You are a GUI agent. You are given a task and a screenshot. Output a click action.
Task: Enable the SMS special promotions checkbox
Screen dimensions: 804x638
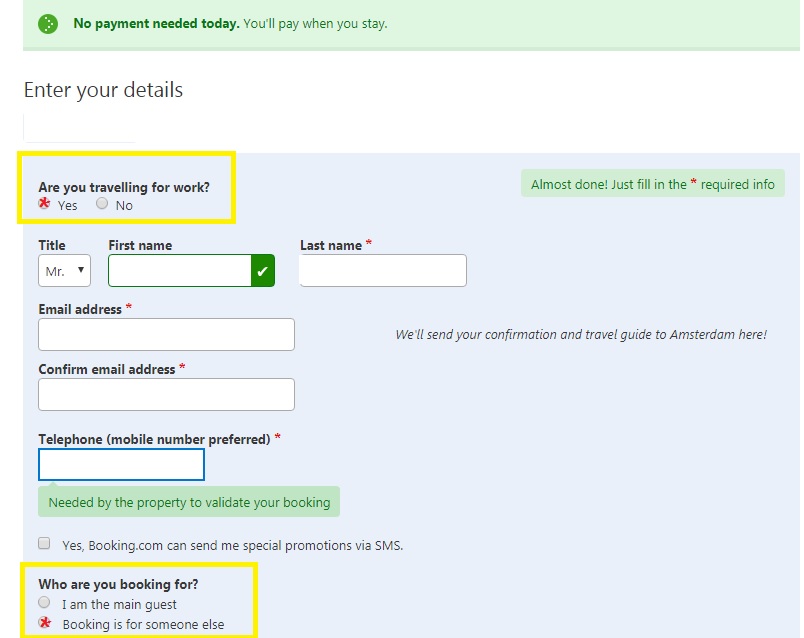[44, 544]
